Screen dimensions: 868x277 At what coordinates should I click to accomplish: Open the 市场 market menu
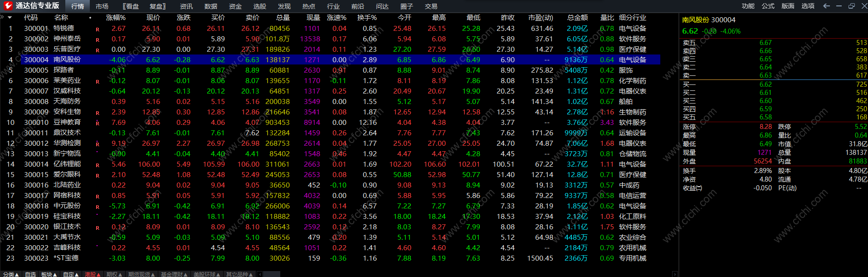[x=102, y=6]
